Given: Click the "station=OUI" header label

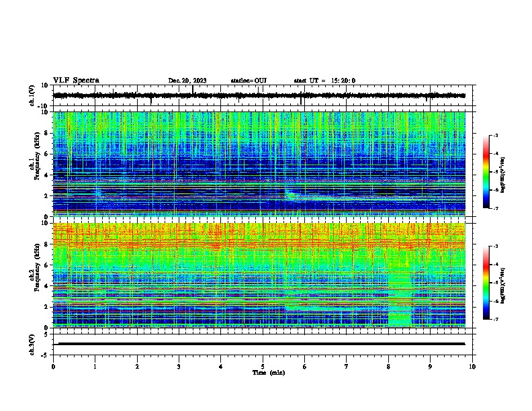Looking at the screenshot, I should 249,81.
